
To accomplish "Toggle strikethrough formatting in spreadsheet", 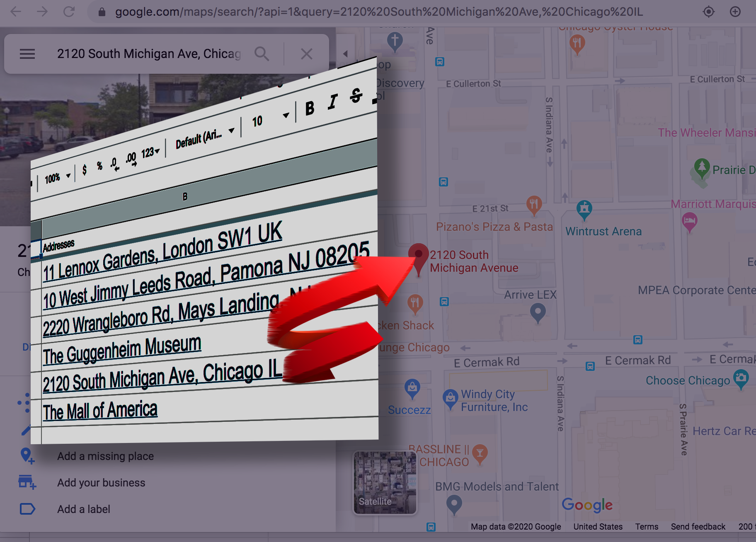I will [x=356, y=95].
